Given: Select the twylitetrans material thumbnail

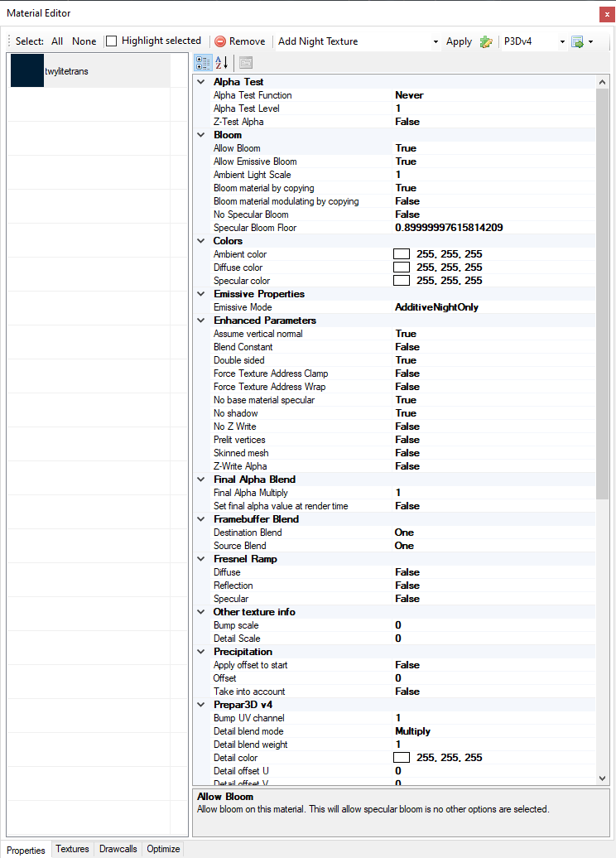Looking at the screenshot, I should pos(27,71).
